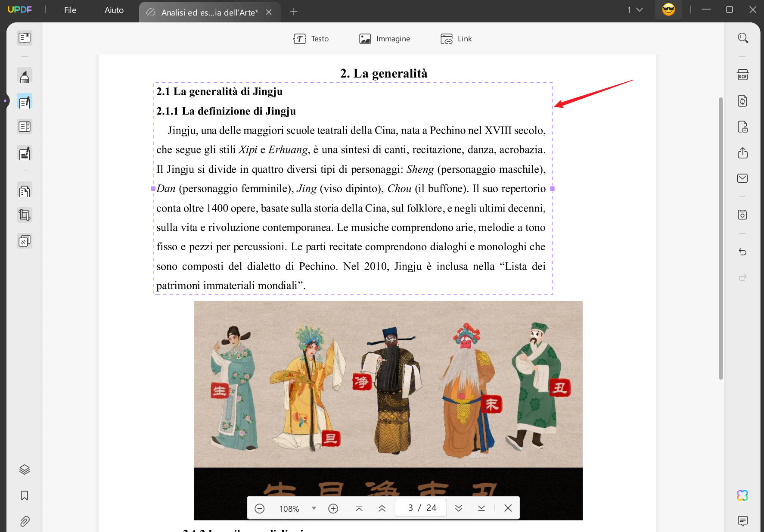Save as other icon

coord(742,215)
